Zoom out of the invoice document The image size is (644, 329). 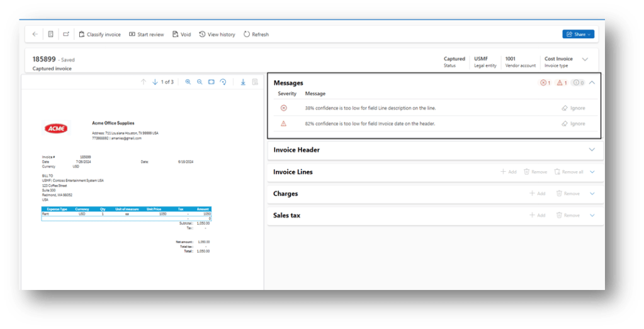point(200,82)
